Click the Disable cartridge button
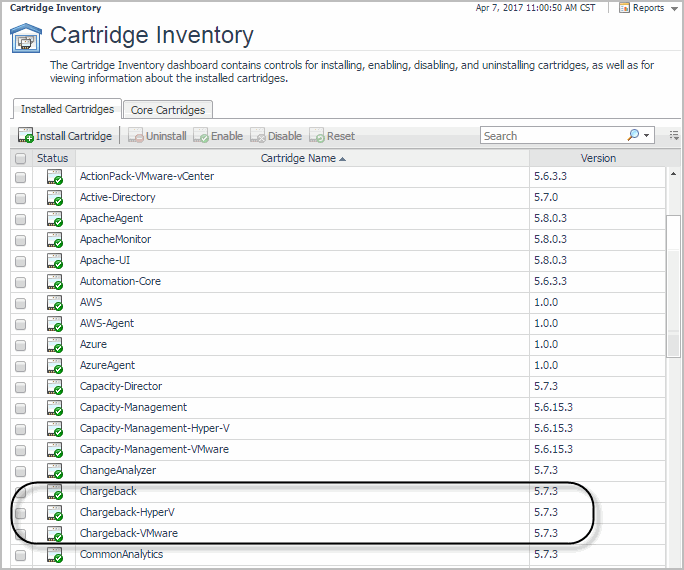 pyautogui.click(x=276, y=136)
